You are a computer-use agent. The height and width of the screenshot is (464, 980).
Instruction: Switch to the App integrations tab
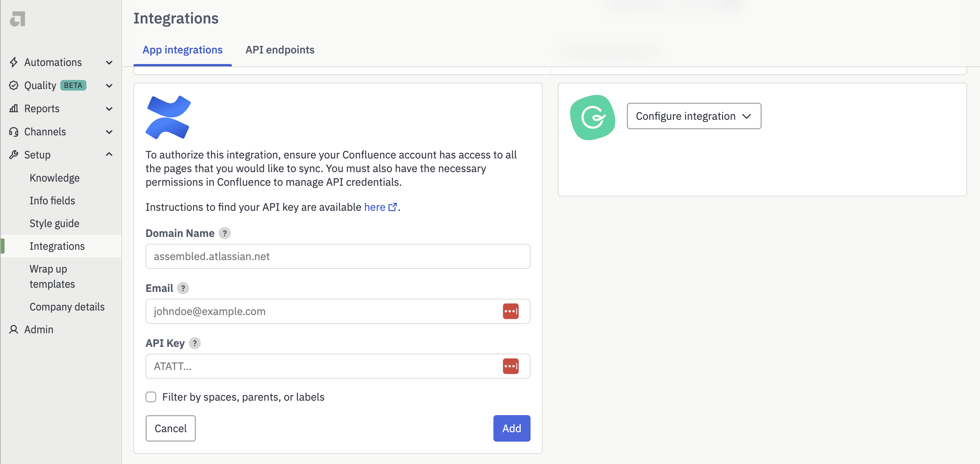point(183,50)
